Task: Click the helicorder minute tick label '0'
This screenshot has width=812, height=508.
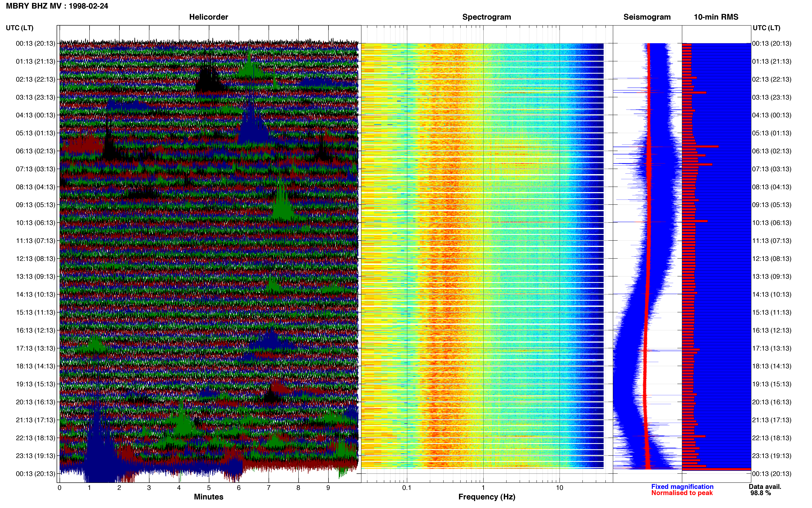Action: click(59, 488)
